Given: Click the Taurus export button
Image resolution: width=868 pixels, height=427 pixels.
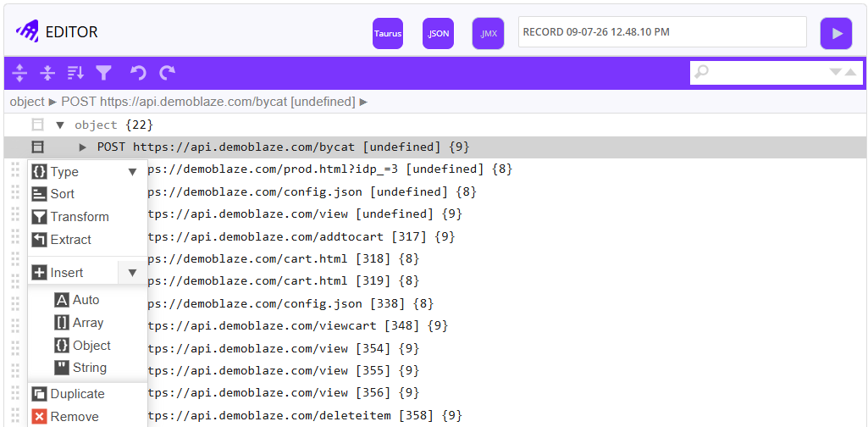Looking at the screenshot, I should click(x=388, y=33).
